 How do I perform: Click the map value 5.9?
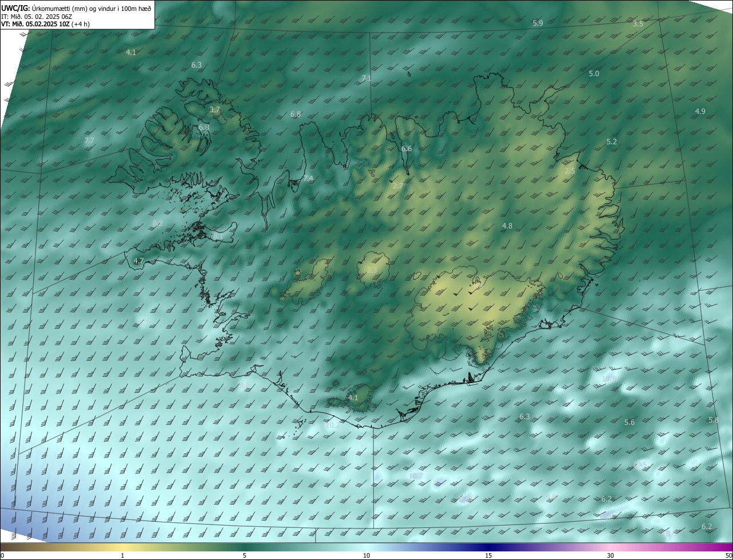click(x=538, y=23)
